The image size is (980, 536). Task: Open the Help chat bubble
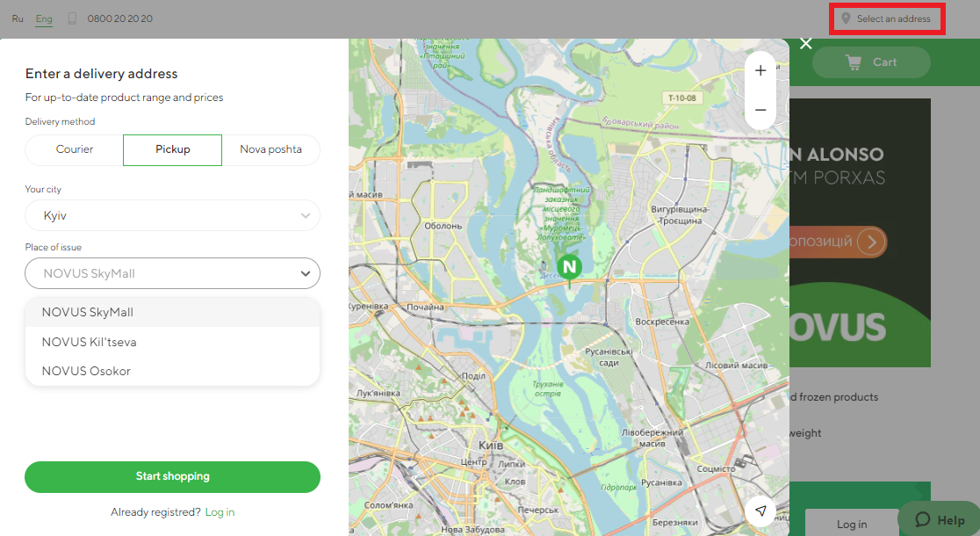(940, 519)
